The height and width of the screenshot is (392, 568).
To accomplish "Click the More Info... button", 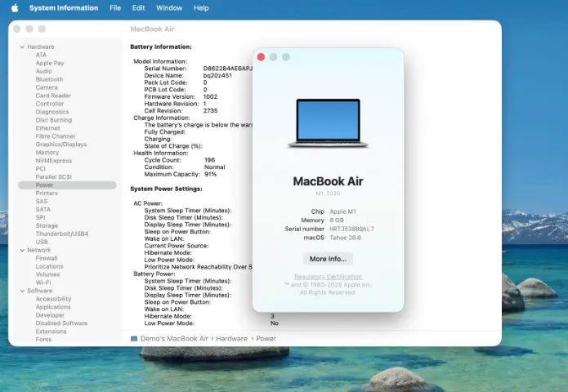I will click(x=328, y=259).
